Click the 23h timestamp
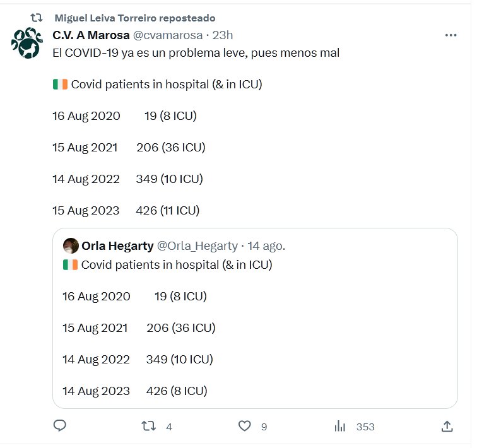The image size is (477, 448). 222,35
